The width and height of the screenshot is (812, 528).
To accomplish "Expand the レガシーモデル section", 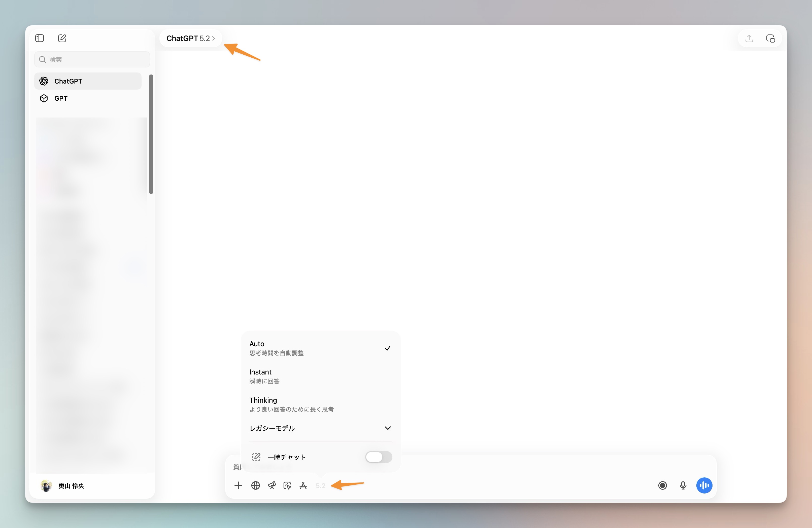I will click(320, 429).
